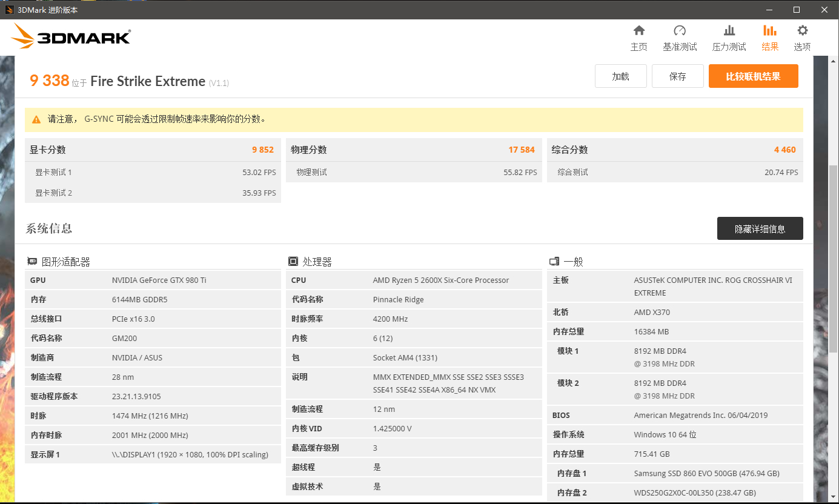Select GPU name NVIDIA GeForce GTX 980 Ti
Image resolution: width=839 pixels, height=504 pixels.
click(159, 280)
